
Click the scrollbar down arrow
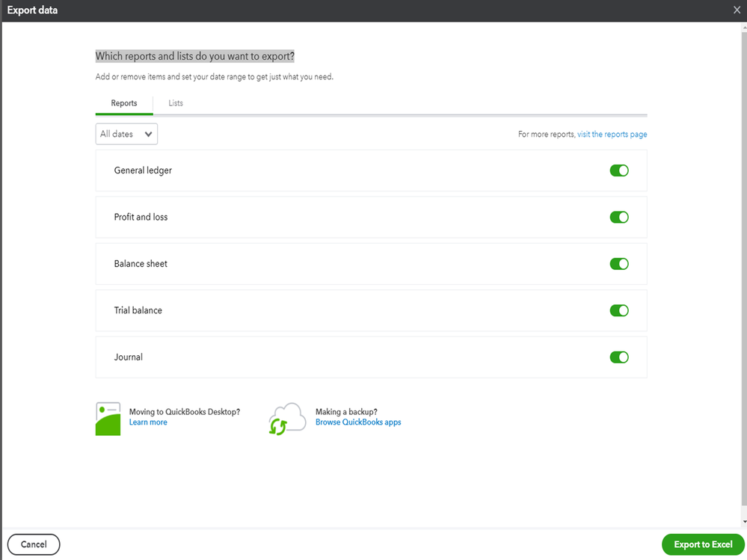744,522
